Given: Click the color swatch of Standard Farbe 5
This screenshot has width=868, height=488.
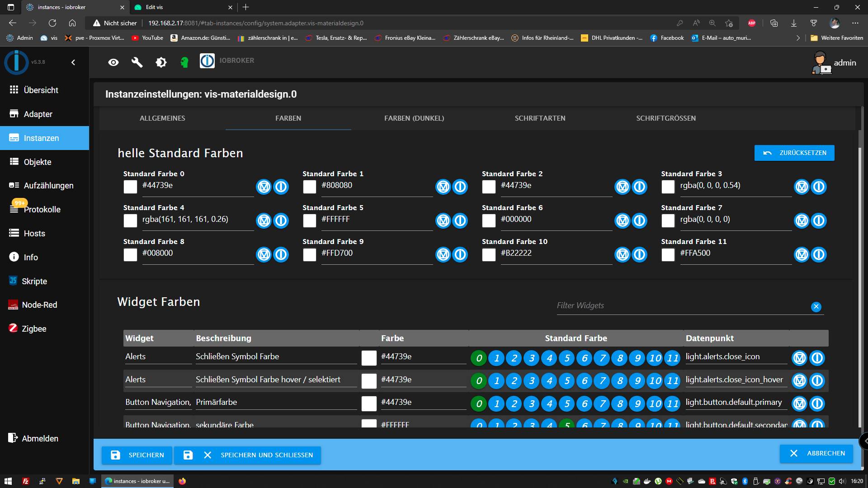Looking at the screenshot, I should click(x=310, y=221).
